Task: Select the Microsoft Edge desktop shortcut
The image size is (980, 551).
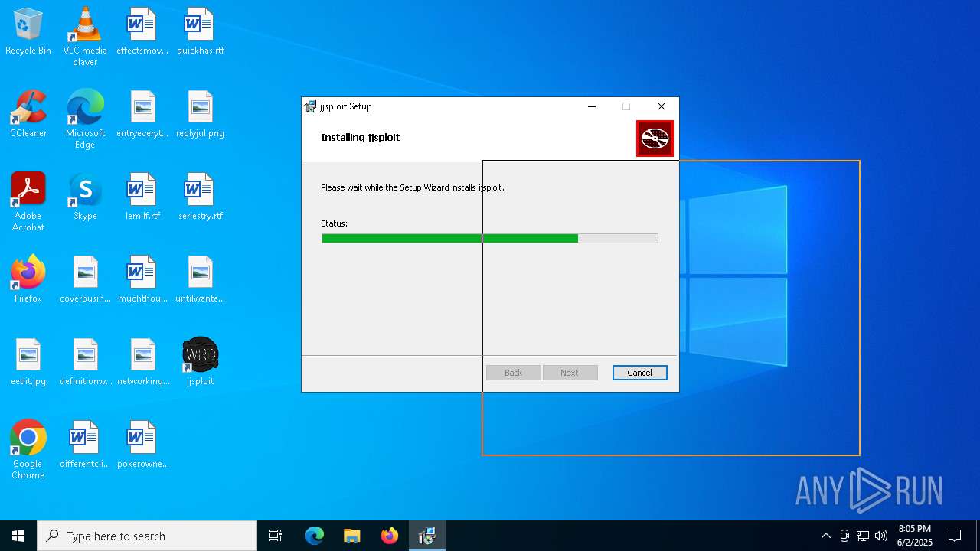Action: tap(85, 119)
